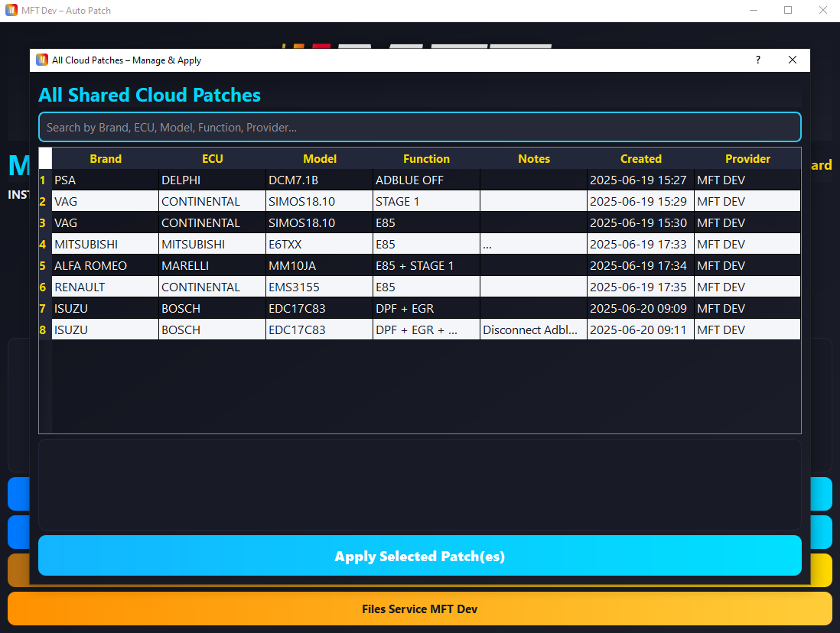Select the PSA brand cell
The image size is (840, 633).
pos(106,180)
